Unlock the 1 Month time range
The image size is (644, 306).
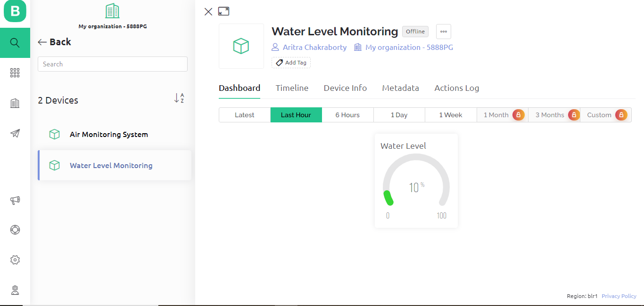(x=518, y=114)
